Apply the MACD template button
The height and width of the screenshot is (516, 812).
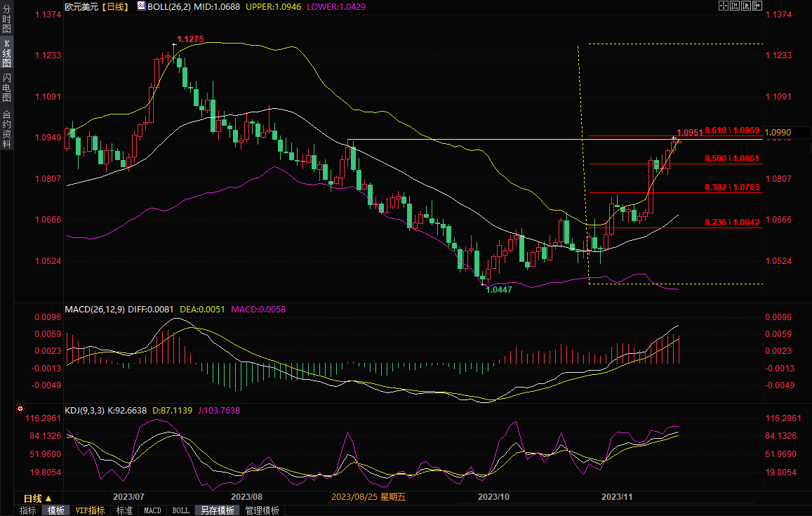[x=152, y=510]
